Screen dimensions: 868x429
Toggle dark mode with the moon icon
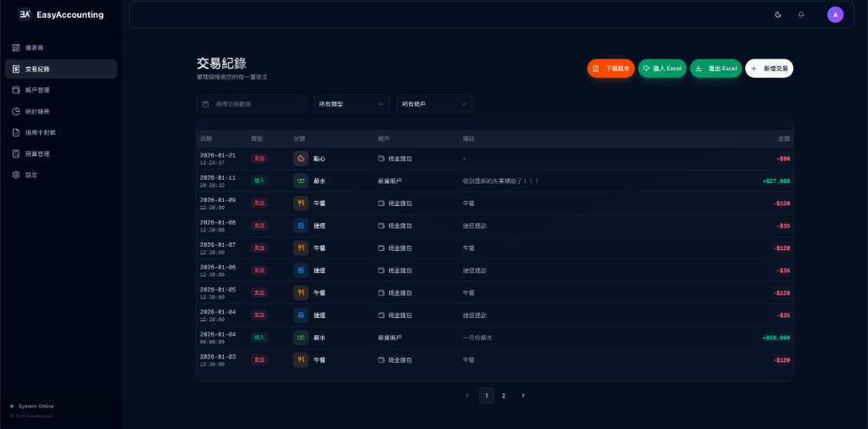pos(778,14)
